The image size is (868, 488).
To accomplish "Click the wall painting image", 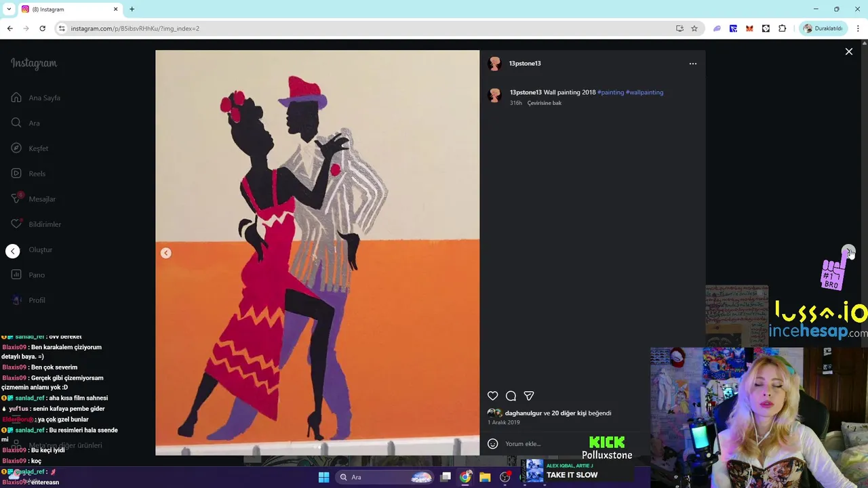I will click(x=317, y=252).
